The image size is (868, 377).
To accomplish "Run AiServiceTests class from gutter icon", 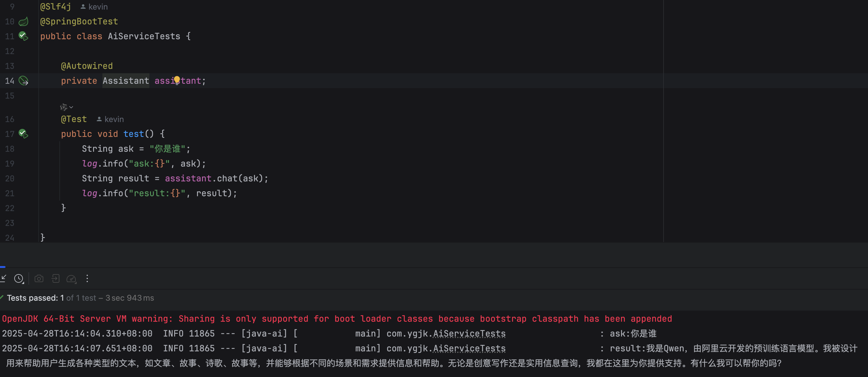I will (x=23, y=36).
